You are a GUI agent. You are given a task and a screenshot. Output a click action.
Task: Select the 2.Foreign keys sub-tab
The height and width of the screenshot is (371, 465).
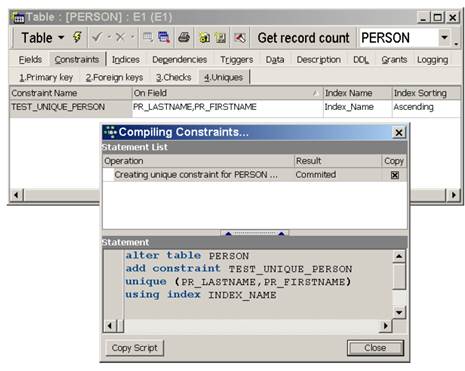click(x=114, y=77)
